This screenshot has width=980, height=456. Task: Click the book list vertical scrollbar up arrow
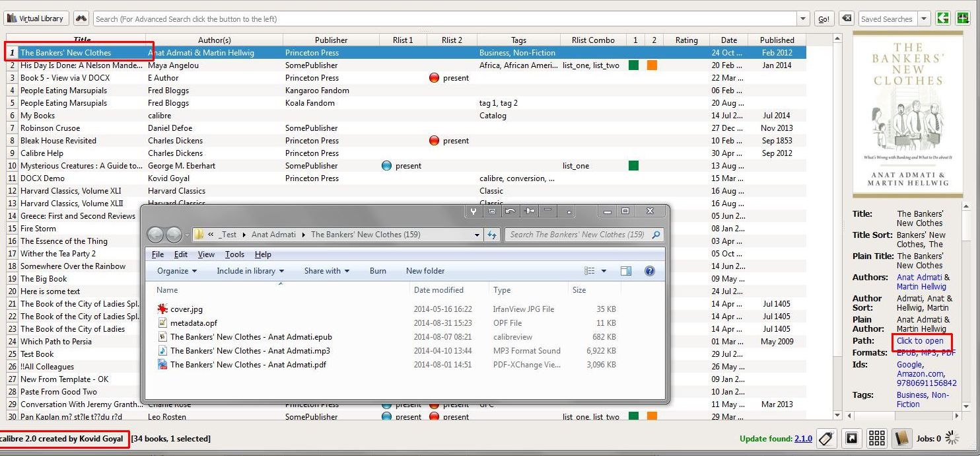coord(837,39)
